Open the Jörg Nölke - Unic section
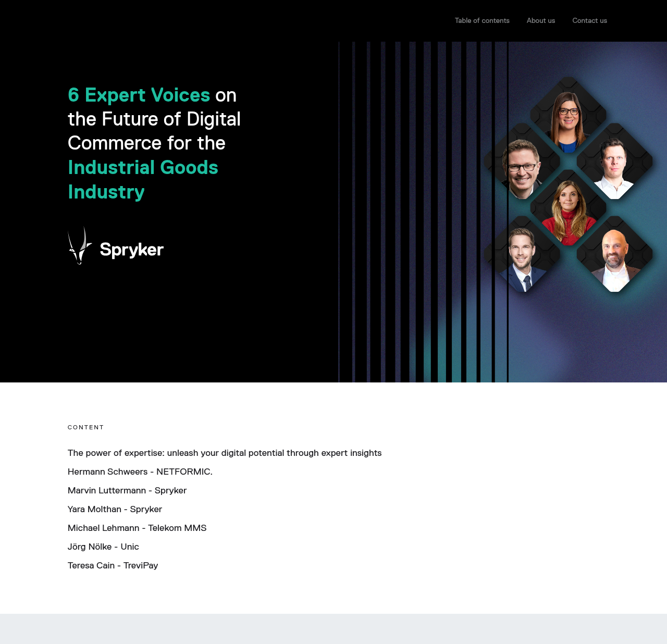 [x=103, y=547]
